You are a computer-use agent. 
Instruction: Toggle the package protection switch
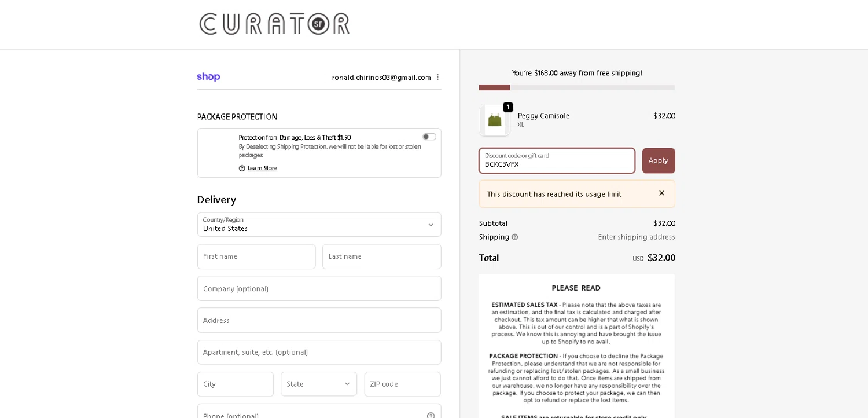click(x=429, y=137)
